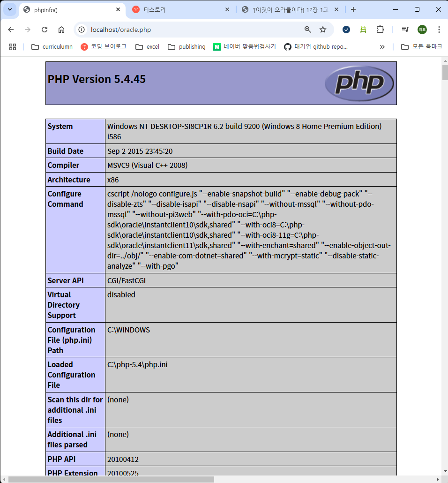Open the tab search dropdown arrow
This screenshot has width=448, height=483.
[x=10, y=9]
